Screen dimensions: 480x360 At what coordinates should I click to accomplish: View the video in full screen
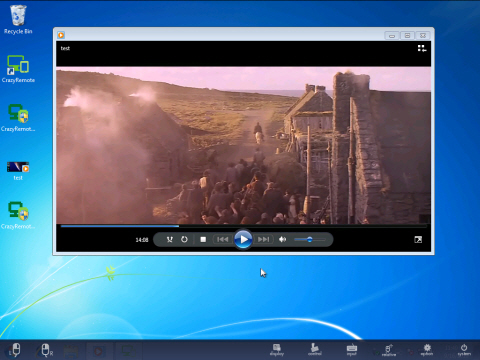point(418,239)
